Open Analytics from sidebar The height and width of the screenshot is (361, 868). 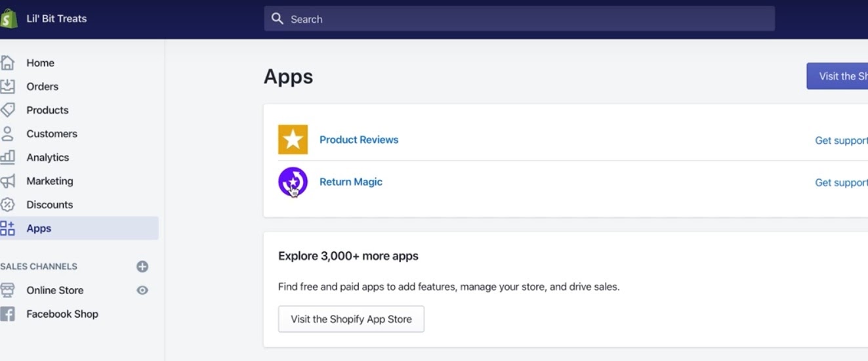[x=47, y=158]
